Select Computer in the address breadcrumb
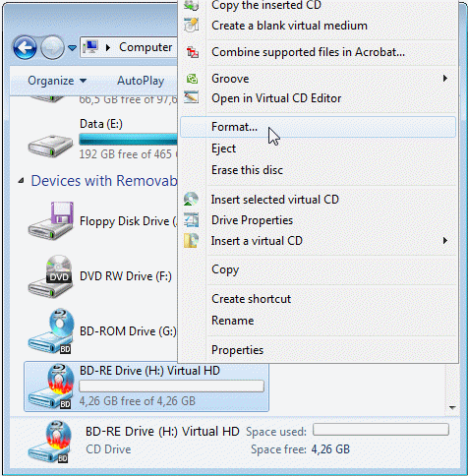This screenshot has width=468, height=476. coord(146,47)
